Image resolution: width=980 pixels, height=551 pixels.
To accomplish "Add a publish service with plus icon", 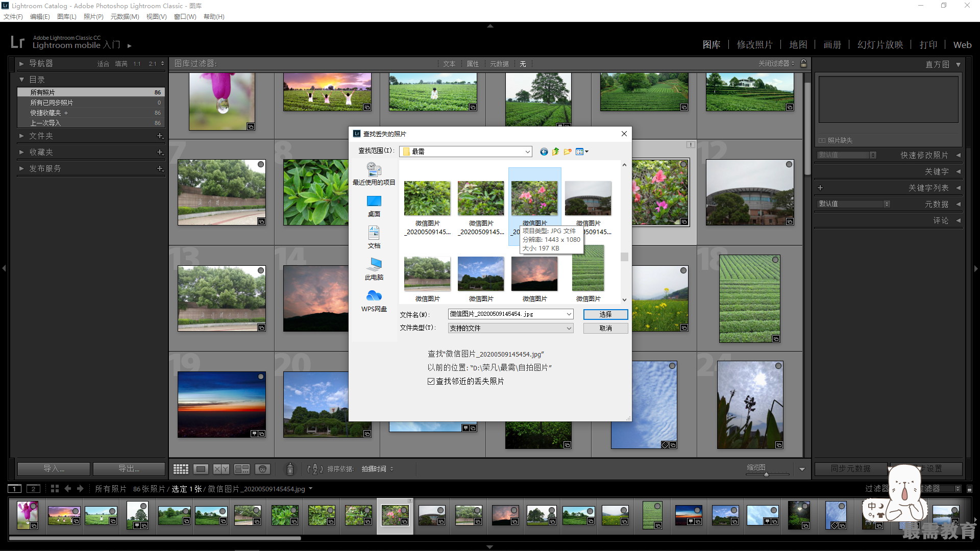I will click(x=160, y=169).
